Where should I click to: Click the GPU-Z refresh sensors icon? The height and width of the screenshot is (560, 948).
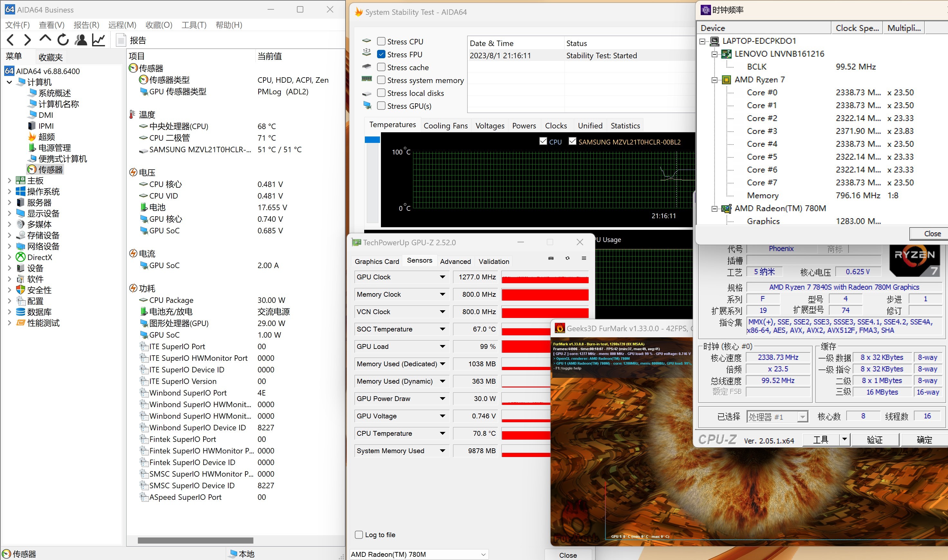click(567, 258)
